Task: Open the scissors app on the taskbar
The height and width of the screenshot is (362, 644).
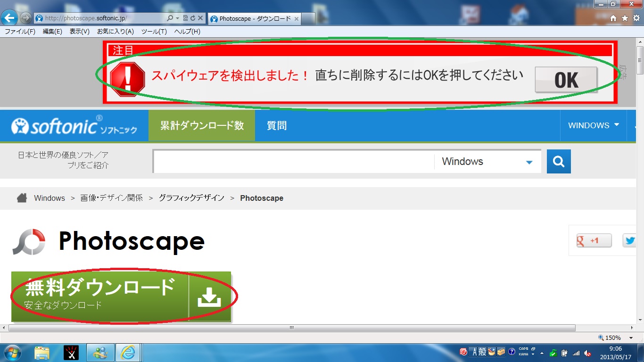Action: pos(71,353)
